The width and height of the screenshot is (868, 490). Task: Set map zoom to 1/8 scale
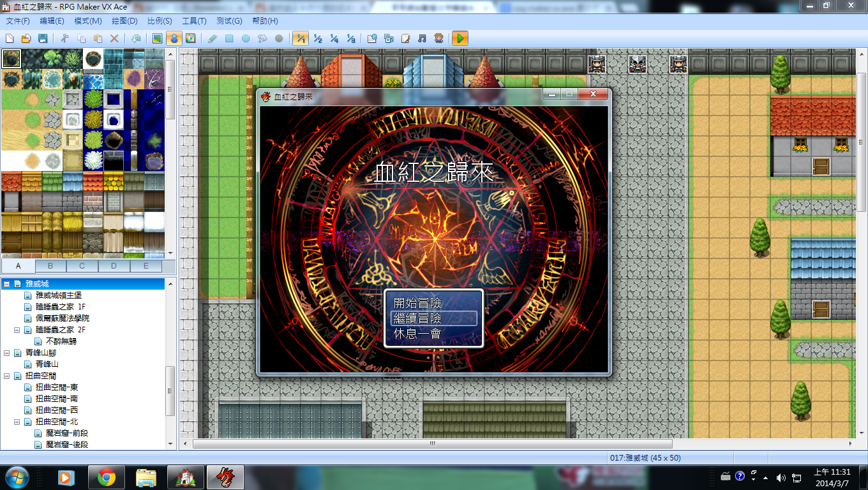(350, 38)
